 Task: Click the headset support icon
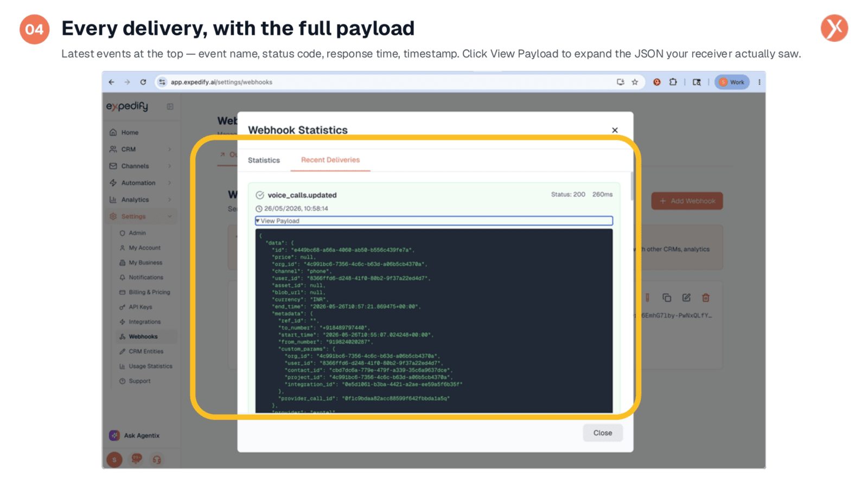(157, 460)
